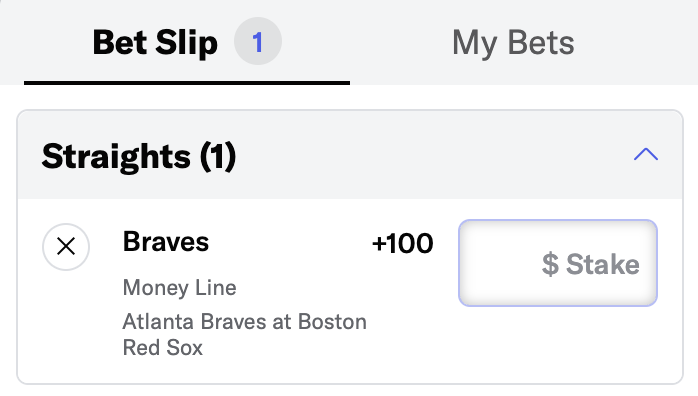Switch to the My Bets tab
698x396 pixels.
[513, 43]
